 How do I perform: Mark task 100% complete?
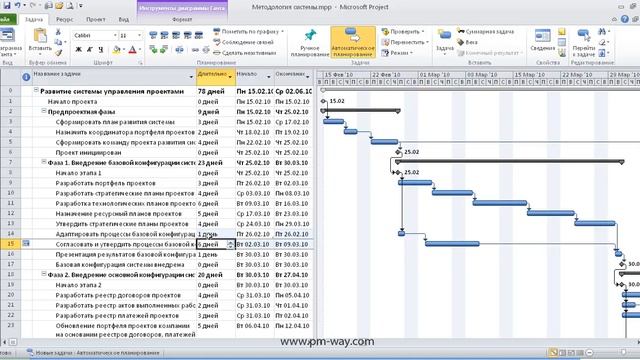[199, 36]
